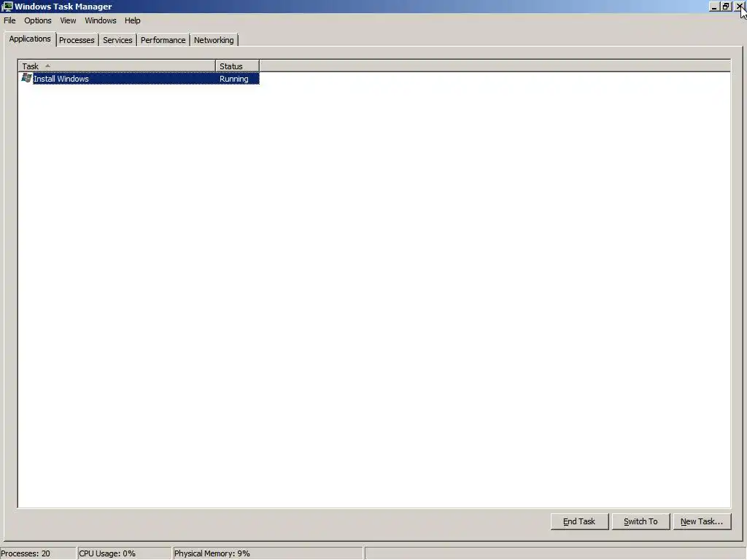The image size is (747, 560).
Task: Click the Install Windows task icon
Action: pos(27,78)
